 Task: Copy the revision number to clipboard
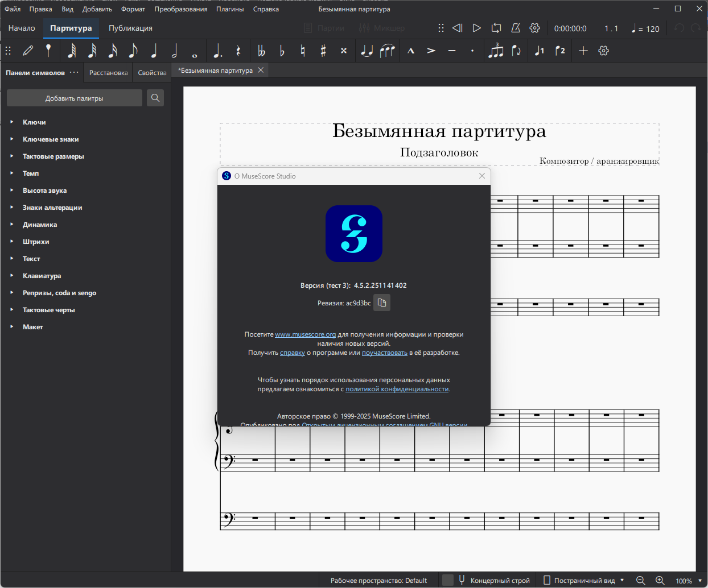coord(382,303)
